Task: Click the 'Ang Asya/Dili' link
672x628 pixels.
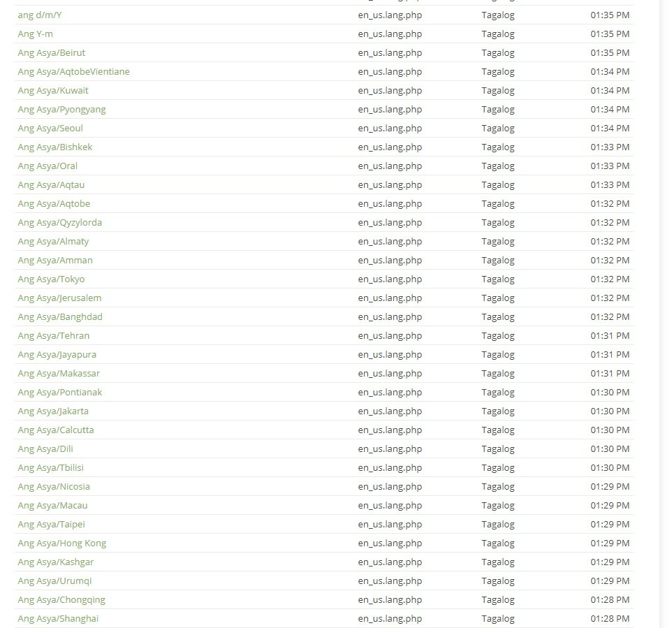Action: (45, 448)
